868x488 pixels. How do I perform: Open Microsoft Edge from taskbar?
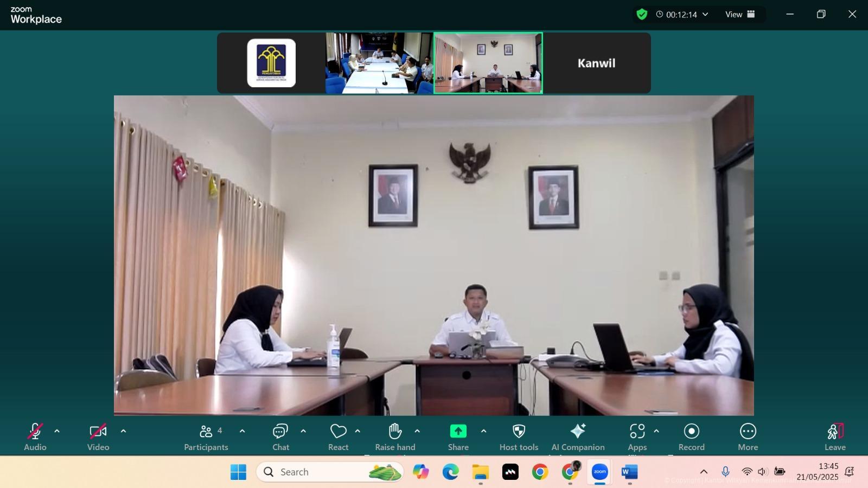click(450, 472)
